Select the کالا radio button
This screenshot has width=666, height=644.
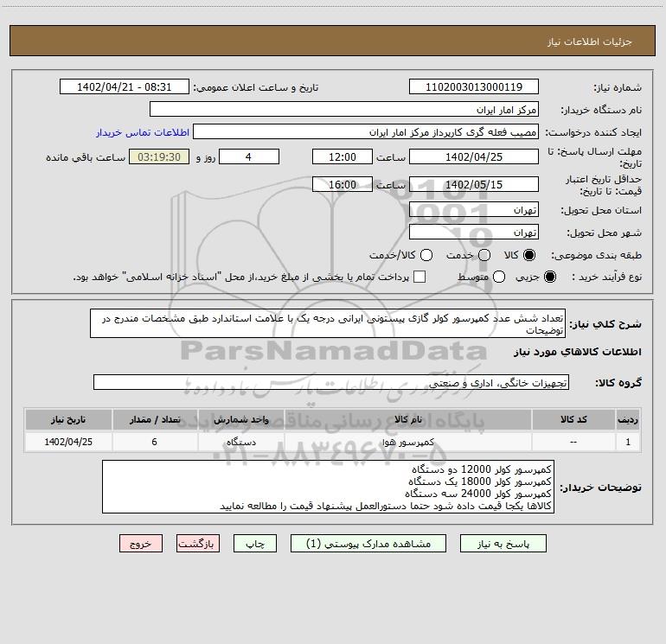point(529,255)
